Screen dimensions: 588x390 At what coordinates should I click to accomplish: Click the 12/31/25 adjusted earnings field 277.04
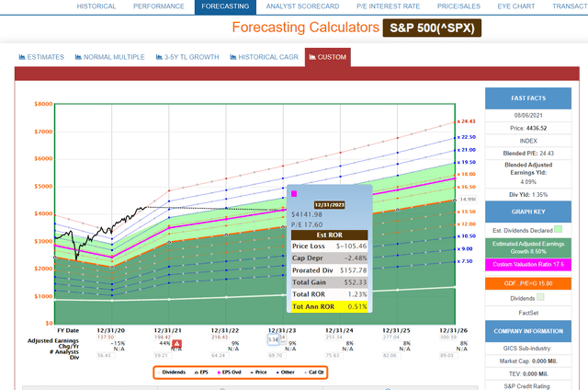pyautogui.click(x=390, y=337)
